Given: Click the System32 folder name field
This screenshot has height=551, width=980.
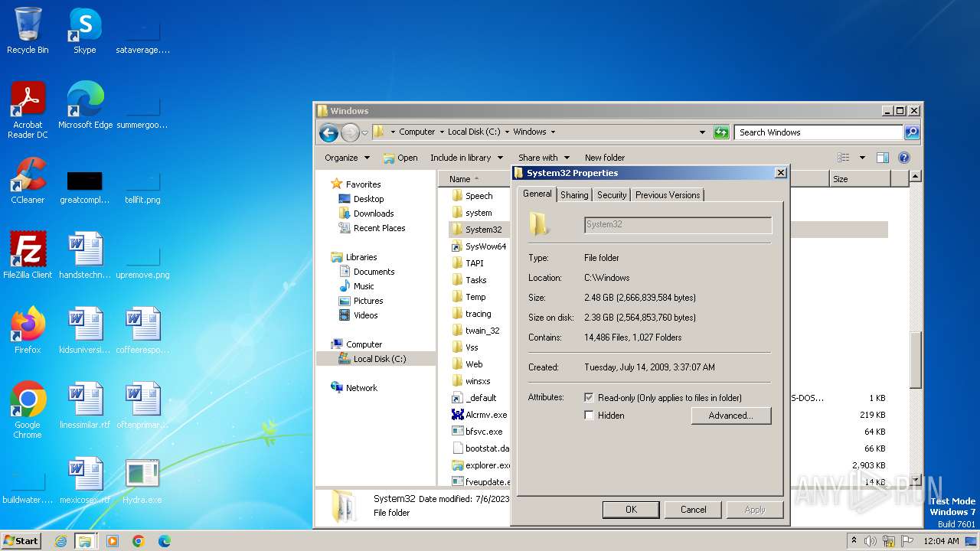Looking at the screenshot, I should (678, 225).
